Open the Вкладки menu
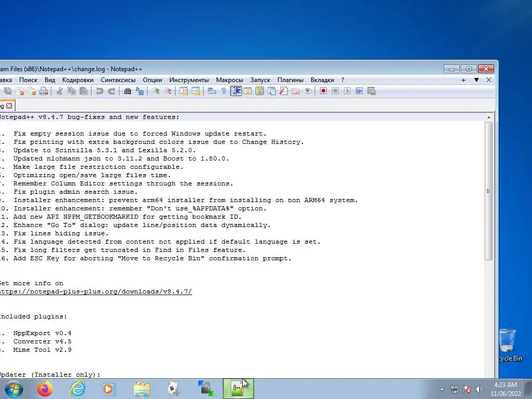This screenshot has width=532, height=399. (322, 80)
